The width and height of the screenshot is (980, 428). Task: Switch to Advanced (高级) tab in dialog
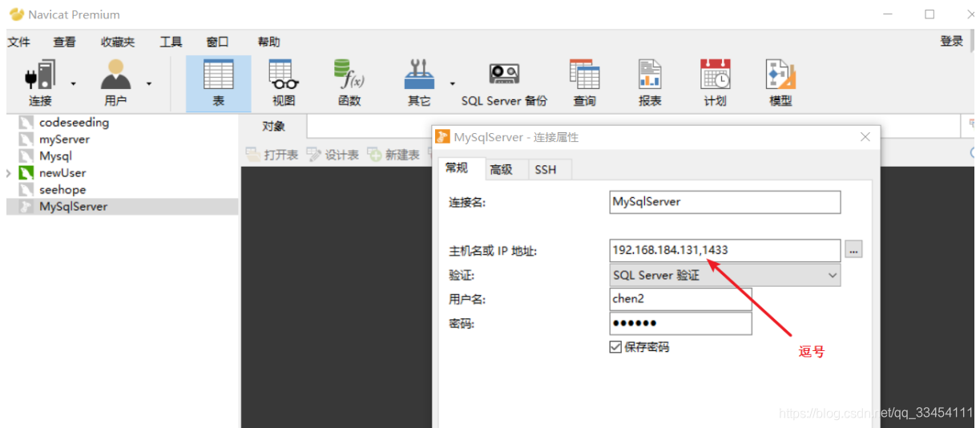click(502, 170)
